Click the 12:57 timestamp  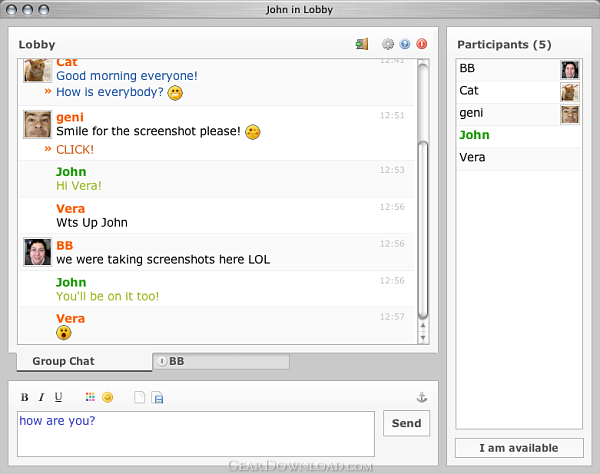[x=392, y=317]
